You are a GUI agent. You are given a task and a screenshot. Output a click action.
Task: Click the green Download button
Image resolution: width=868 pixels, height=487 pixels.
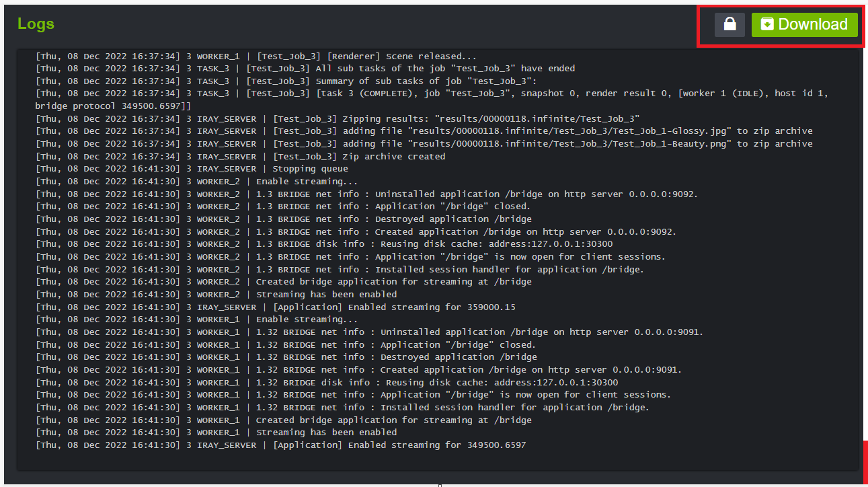point(804,24)
